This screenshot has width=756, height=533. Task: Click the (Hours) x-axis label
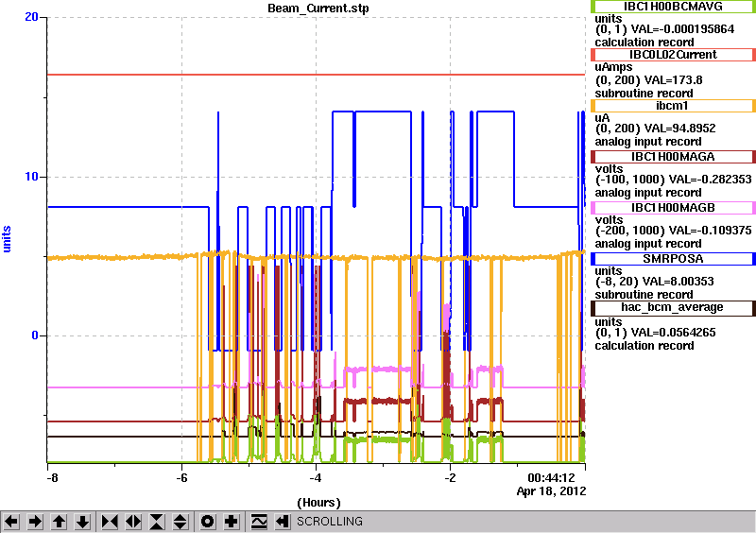point(318,503)
